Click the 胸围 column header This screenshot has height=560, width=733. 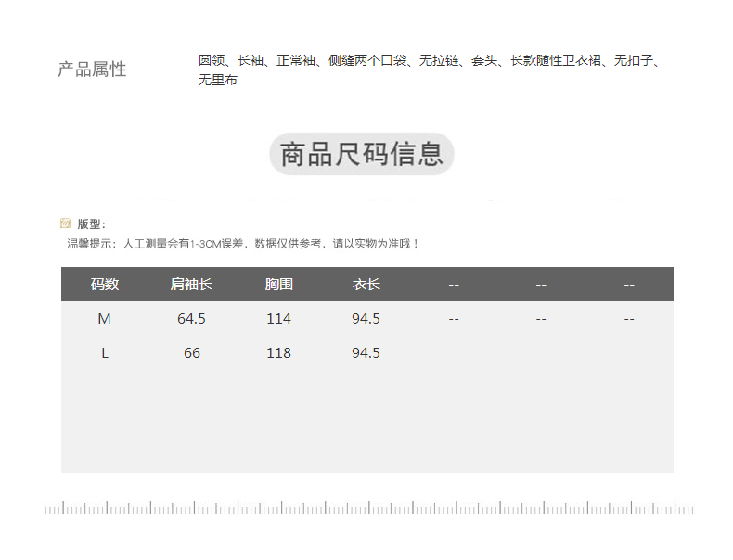pos(278,284)
